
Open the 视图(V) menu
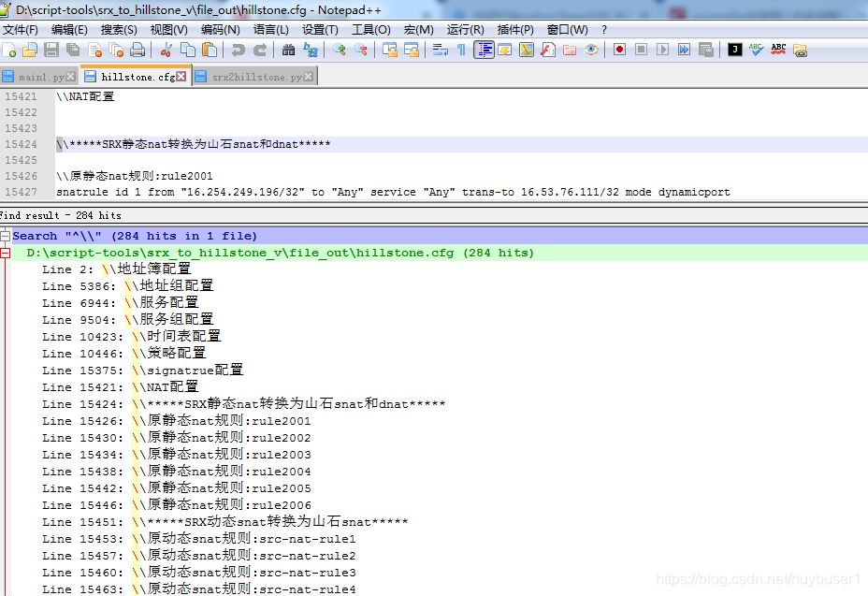point(169,30)
